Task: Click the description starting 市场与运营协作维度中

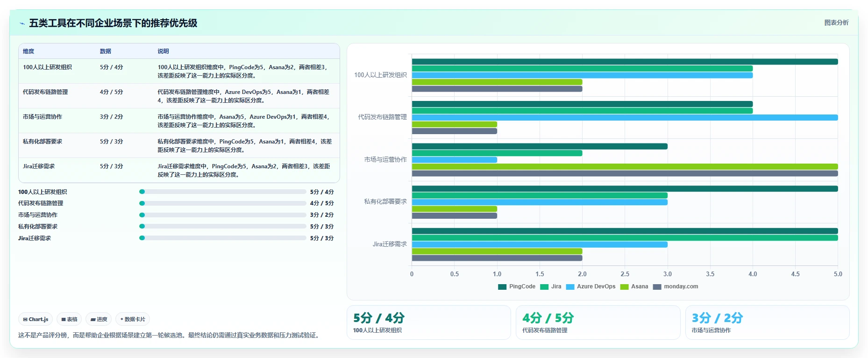Action: tap(244, 121)
